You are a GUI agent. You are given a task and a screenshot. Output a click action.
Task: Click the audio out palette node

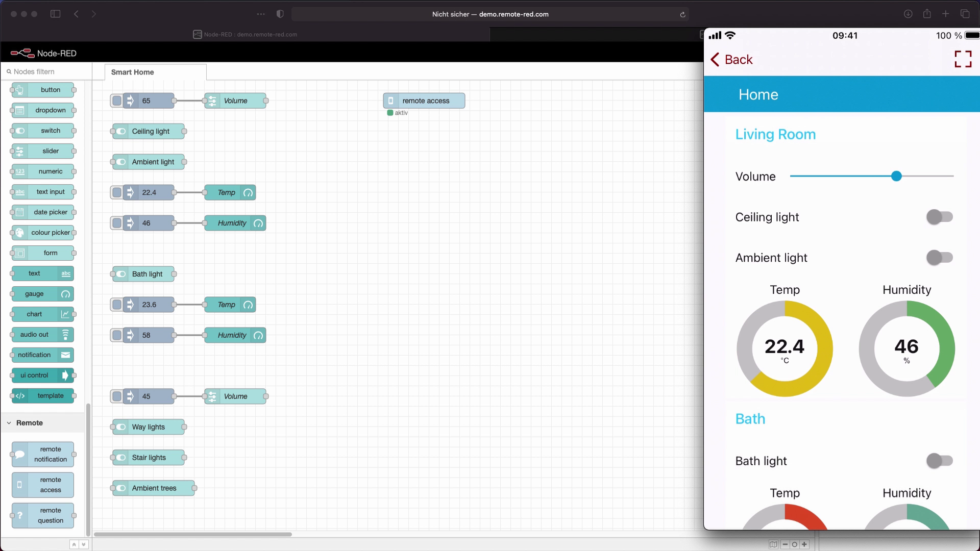pos(42,335)
